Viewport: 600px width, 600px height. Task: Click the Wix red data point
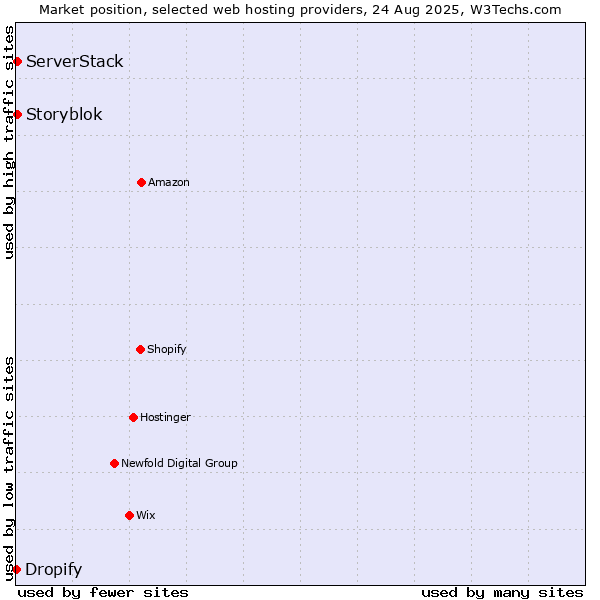coord(129,516)
